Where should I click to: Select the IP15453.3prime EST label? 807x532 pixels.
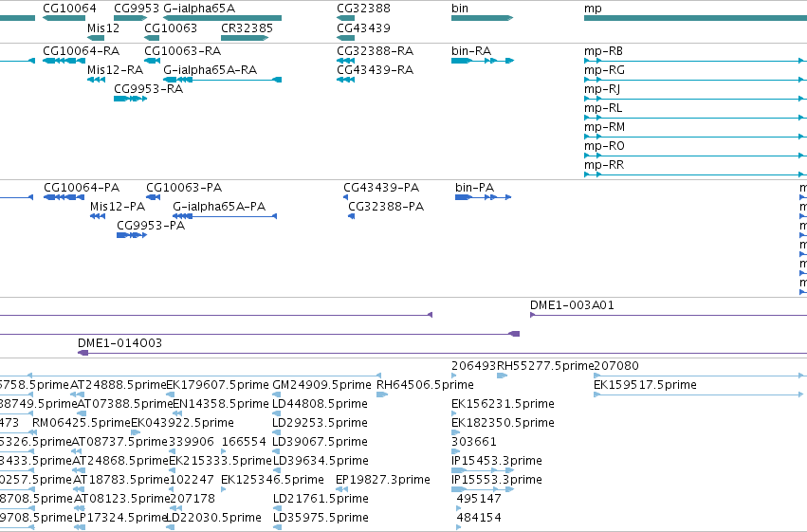pyautogui.click(x=497, y=461)
